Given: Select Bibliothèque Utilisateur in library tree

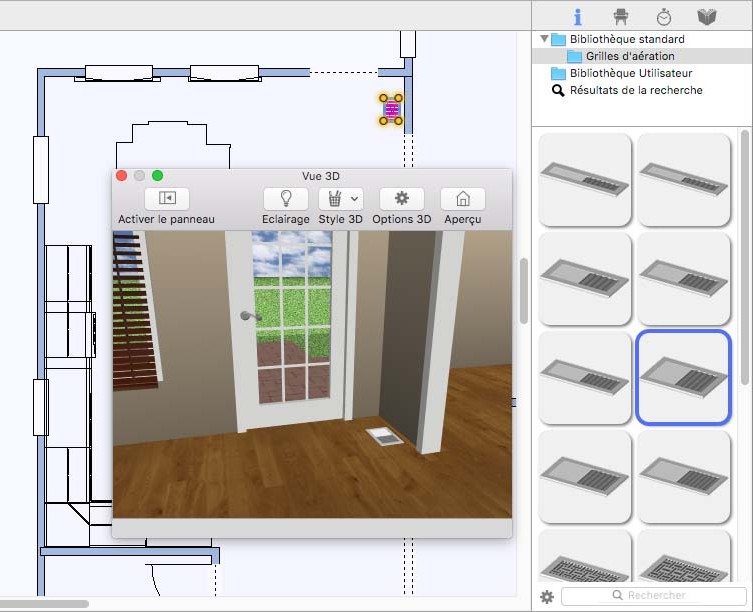Looking at the screenshot, I should click(630, 73).
